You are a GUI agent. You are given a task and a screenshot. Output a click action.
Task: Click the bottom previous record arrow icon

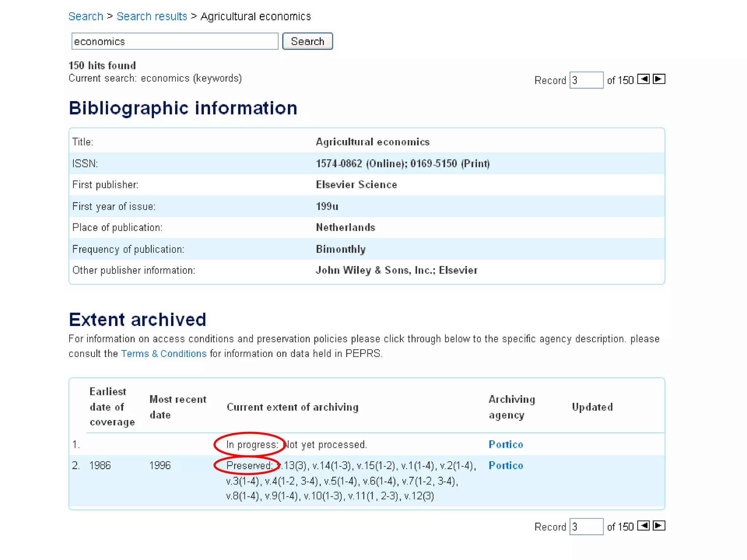(x=643, y=525)
